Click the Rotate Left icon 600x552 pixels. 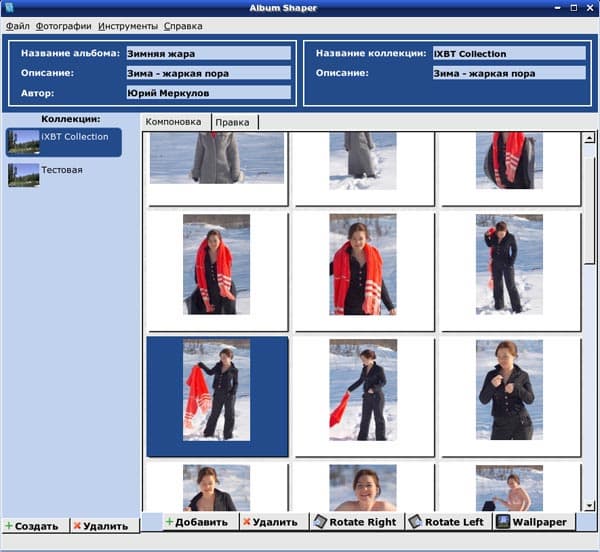[415, 521]
